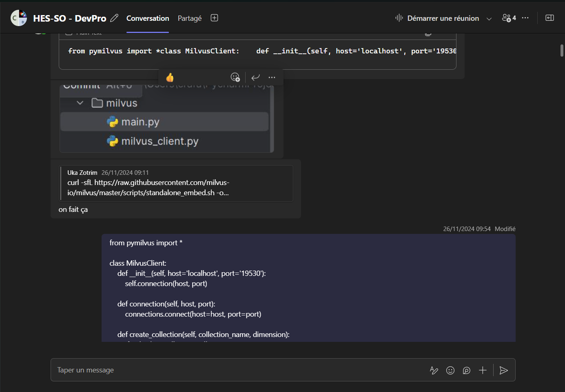This screenshot has width=565, height=392.
Task: Open emoji picker in message composer
Action: tap(450, 370)
